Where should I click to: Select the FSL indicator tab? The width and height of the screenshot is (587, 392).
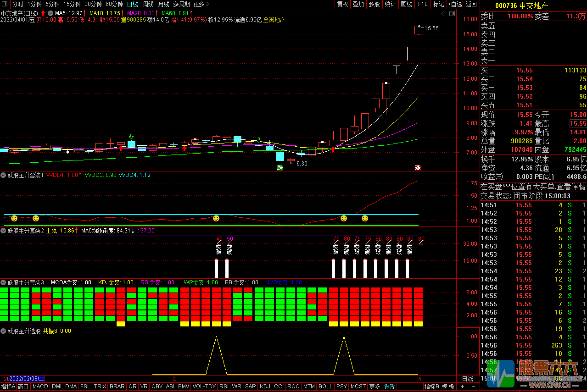[x=85, y=386]
